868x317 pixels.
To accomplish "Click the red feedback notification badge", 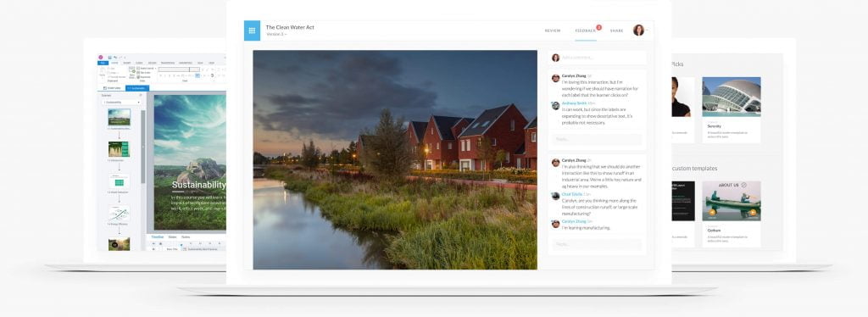I will point(598,27).
